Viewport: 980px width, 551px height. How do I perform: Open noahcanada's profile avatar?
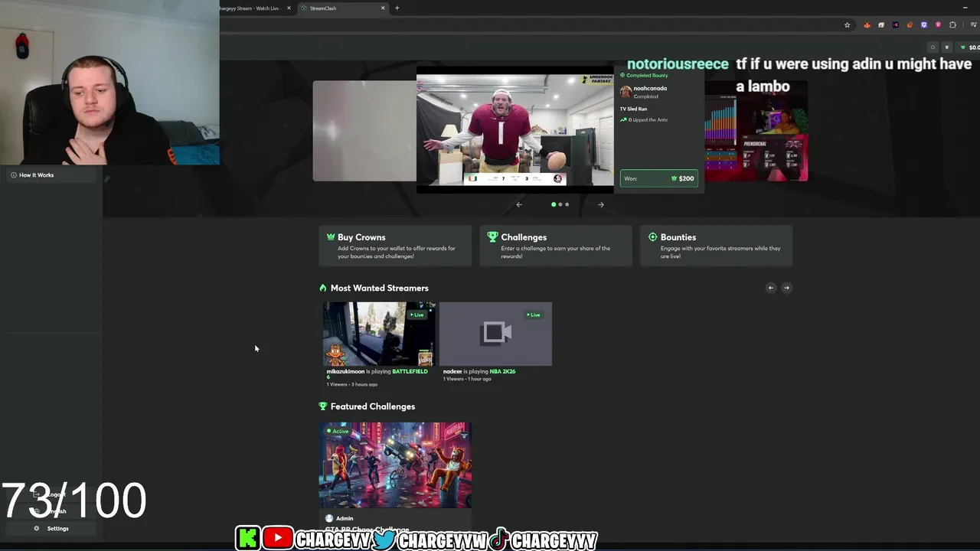pos(626,92)
